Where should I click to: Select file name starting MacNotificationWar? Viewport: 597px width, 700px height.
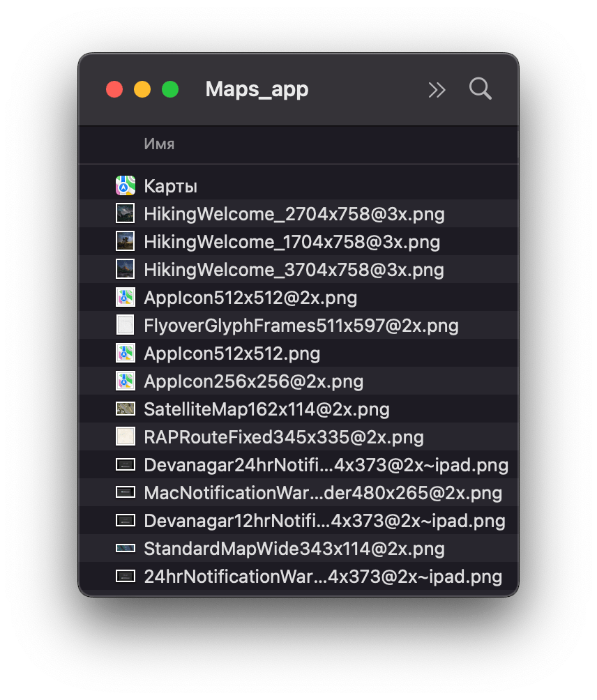point(324,493)
